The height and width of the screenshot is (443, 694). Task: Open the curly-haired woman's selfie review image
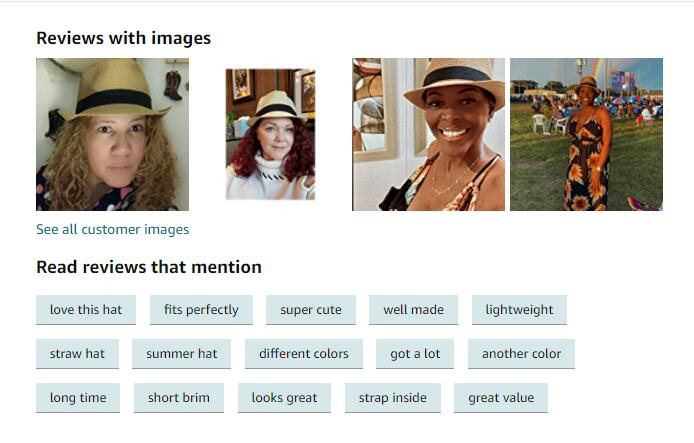[112, 134]
